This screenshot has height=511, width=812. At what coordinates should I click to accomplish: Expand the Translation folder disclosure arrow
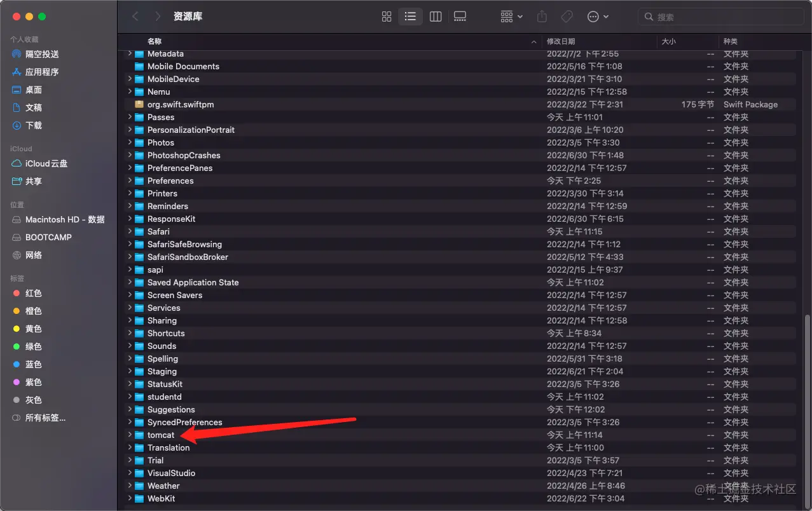point(130,447)
